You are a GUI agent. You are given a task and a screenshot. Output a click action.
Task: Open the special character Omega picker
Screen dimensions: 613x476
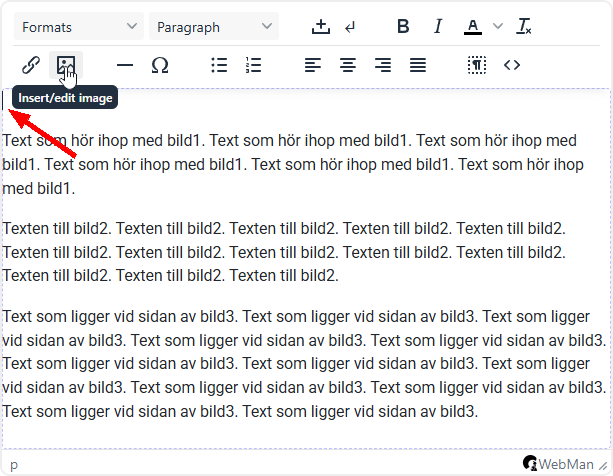pos(160,65)
